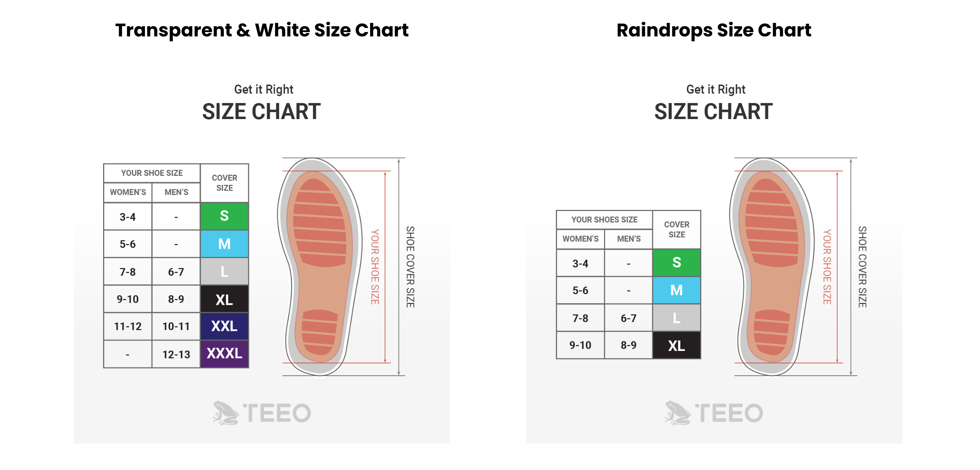The width and height of the screenshot is (980, 470).
Task: Select the black XL cell in left chart
Action: pos(224,299)
